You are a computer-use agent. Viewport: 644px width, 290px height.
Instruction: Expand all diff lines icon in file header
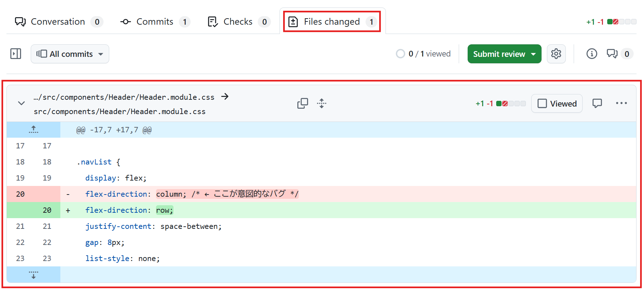pos(322,103)
